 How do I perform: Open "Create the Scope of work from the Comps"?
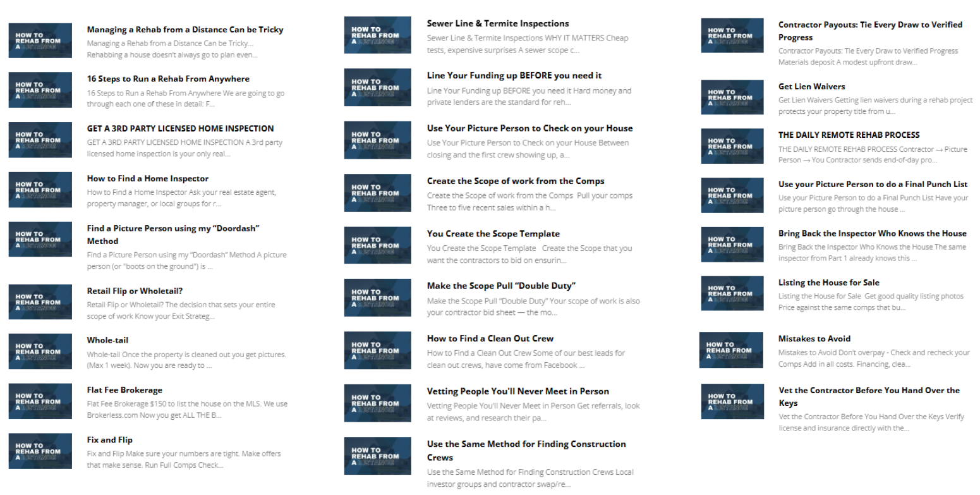click(516, 181)
